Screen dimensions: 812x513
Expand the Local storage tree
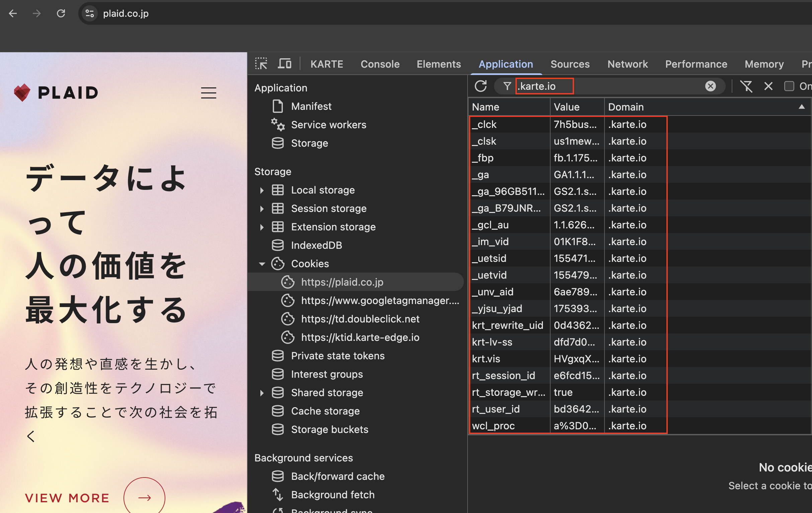coord(262,190)
